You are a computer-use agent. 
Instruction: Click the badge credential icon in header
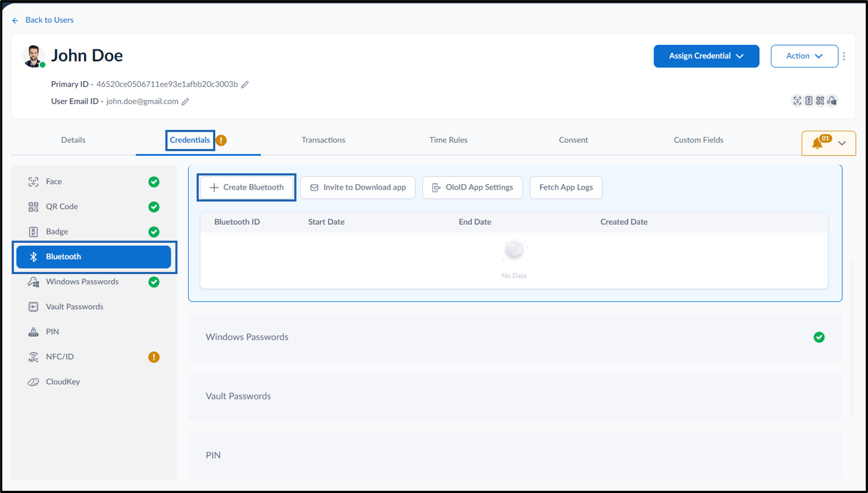click(809, 101)
